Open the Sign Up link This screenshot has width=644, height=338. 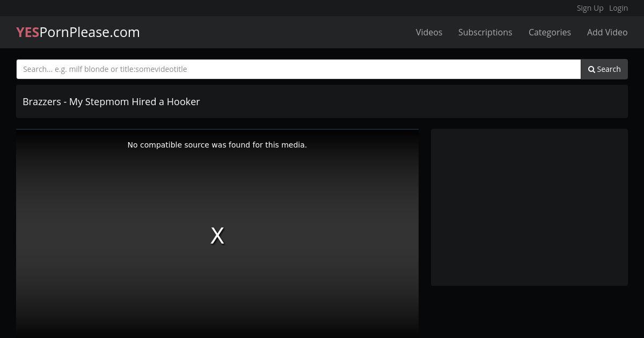point(590,8)
